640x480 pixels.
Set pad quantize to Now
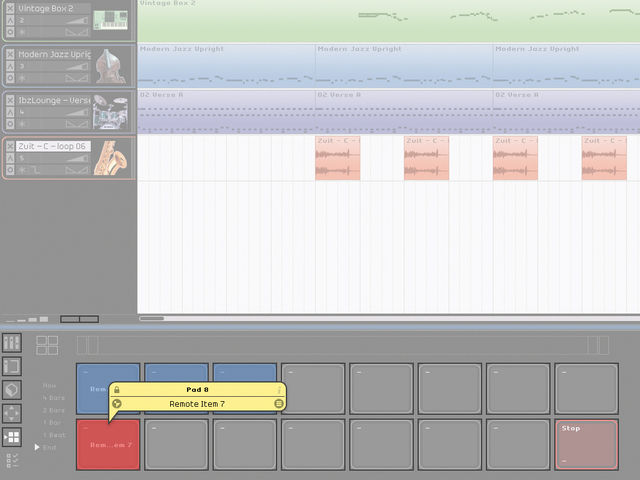point(49,385)
